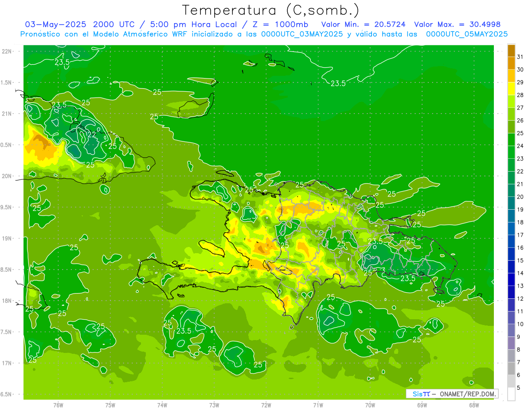Pick the teal swatch between 19 and 20
This screenshot has width=532, height=411.
coord(511,203)
